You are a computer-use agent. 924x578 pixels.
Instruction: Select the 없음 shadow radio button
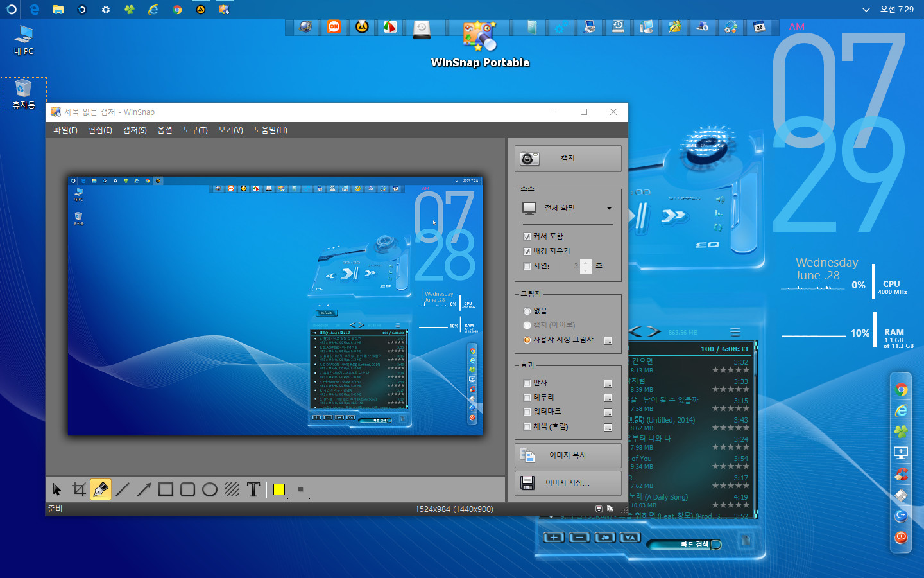(x=527, y=311)
